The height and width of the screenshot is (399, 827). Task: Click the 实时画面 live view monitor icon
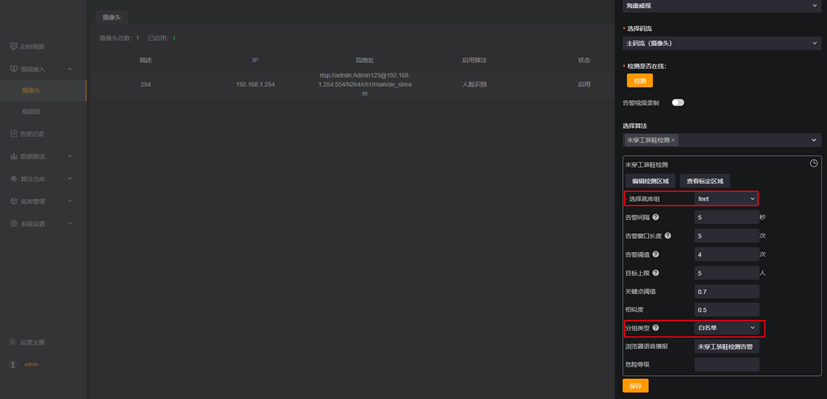coord(14,46)
